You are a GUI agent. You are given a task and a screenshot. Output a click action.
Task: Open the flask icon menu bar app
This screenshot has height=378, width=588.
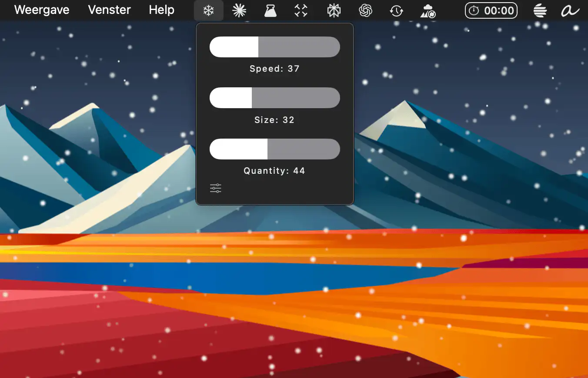pos(271,10)
